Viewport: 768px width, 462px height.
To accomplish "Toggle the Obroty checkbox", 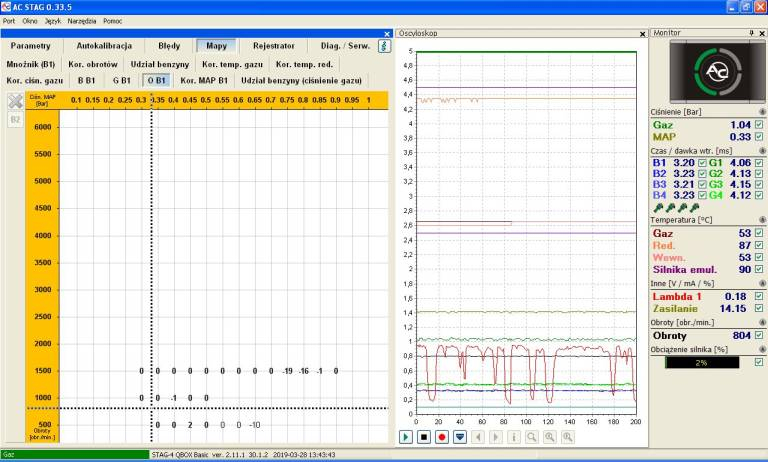I will click(759, 335).
